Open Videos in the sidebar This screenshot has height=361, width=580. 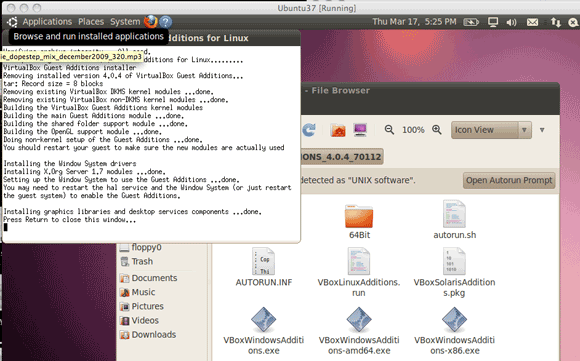coord(139,320)
